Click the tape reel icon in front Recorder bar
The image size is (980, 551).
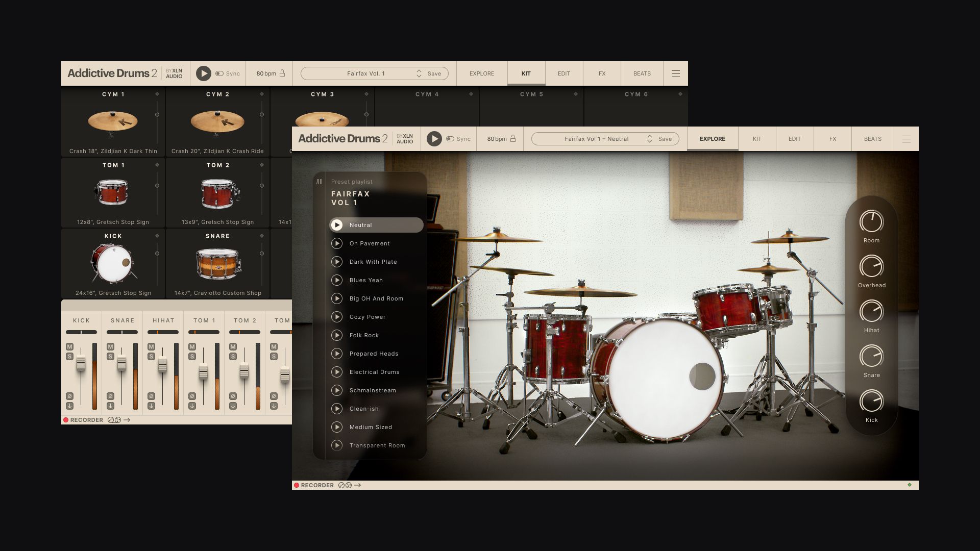coord(345,485)
